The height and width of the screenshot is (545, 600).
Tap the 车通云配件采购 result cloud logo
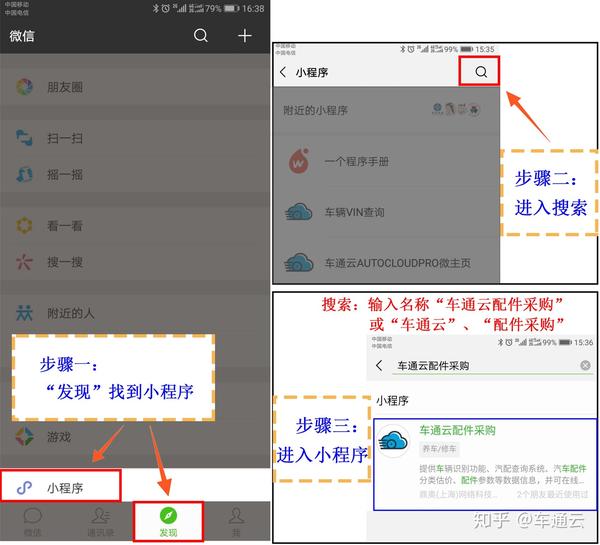tap(393, 441)
